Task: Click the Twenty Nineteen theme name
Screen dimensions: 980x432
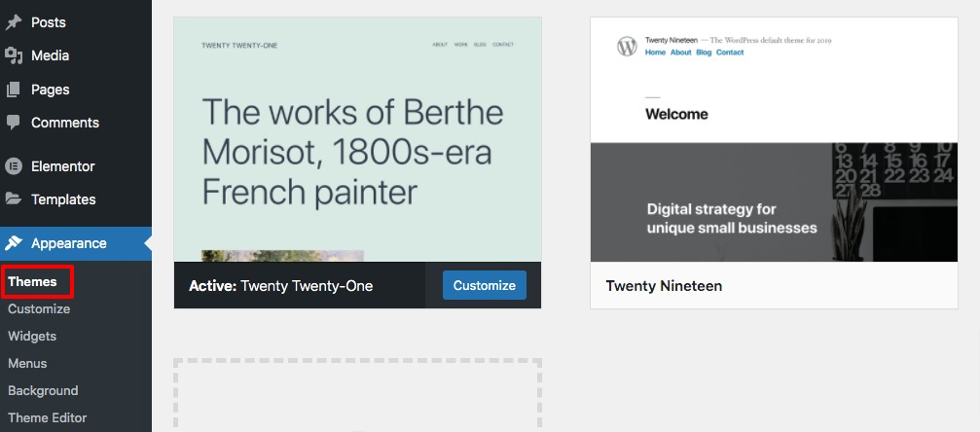Action: coord(664,286)
